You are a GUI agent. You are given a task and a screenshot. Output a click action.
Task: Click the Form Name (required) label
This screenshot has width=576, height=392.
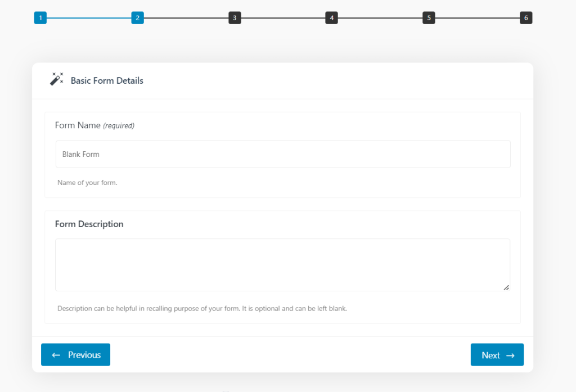click(94, 125)
